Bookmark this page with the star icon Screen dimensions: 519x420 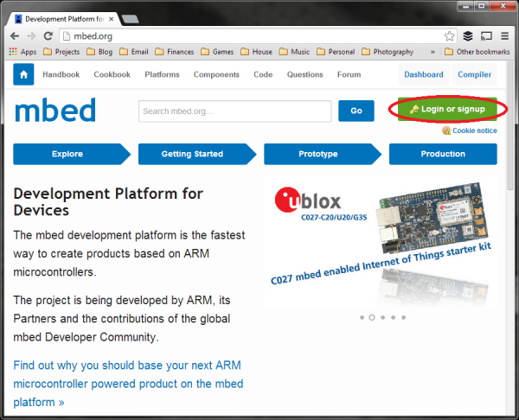[450, 36]
